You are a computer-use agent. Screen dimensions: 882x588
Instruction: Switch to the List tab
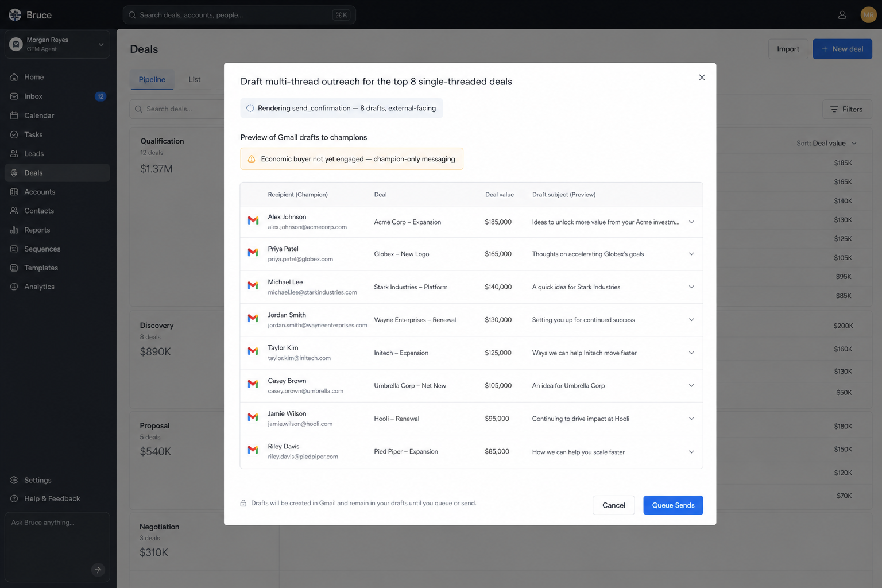tap(195, 80)
